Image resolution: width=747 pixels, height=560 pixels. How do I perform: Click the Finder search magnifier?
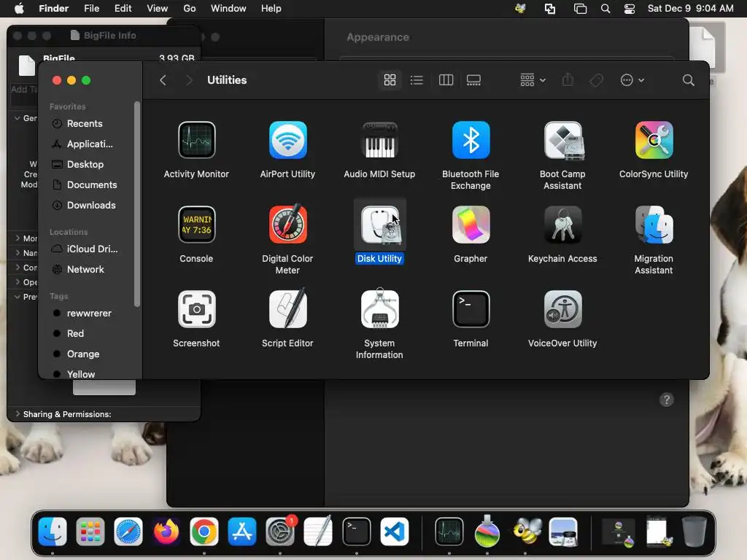pyautogui.click(x=688, y=80)
